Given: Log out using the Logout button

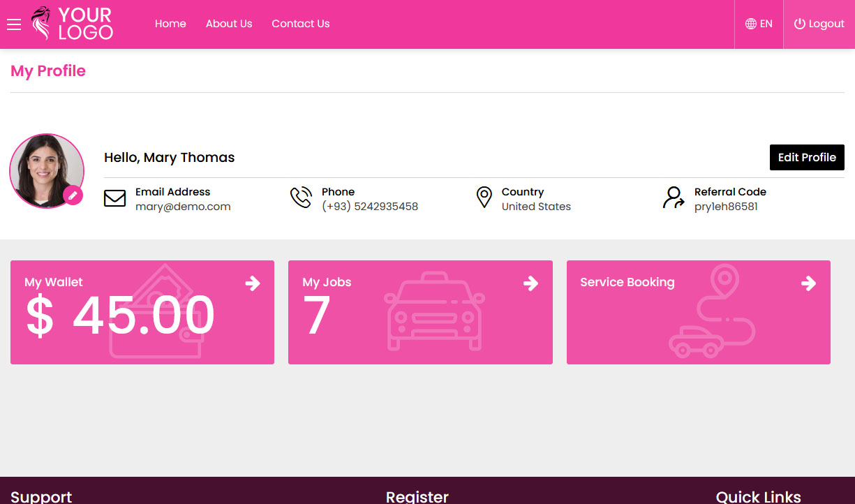Looking at the screenshot, I should (x=819, y=24).
